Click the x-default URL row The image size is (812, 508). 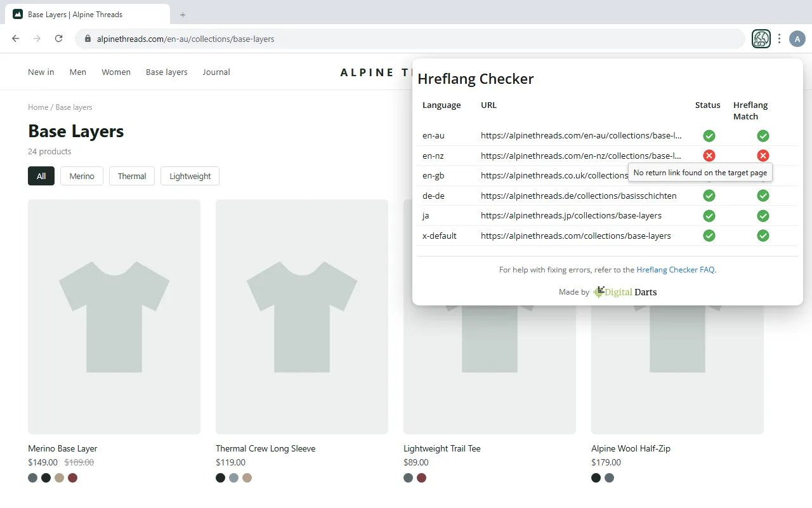pos(608,236)
